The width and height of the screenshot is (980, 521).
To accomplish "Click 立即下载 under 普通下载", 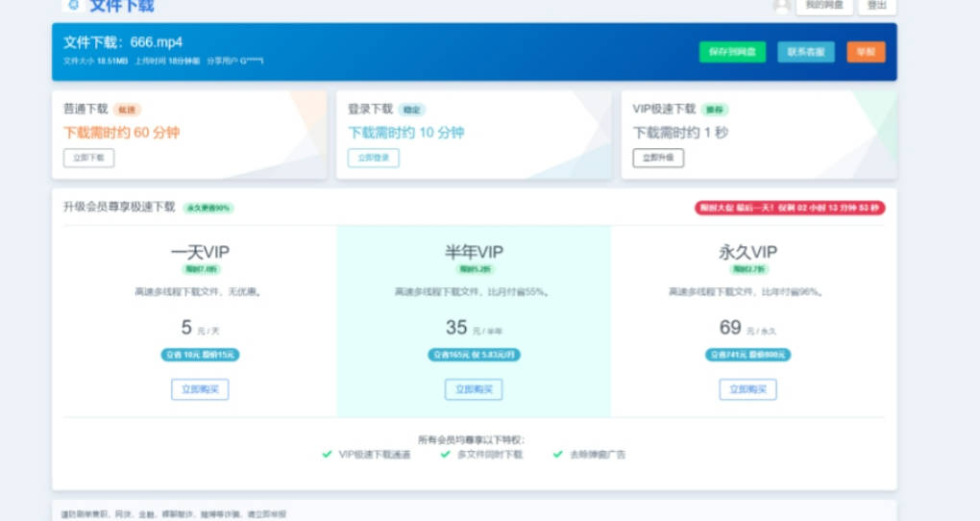I will tap(88, 158).
